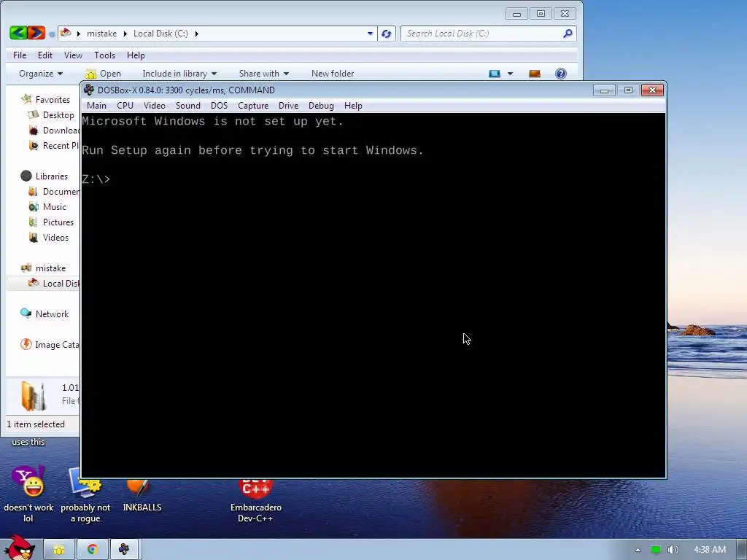The height and width of the screenshot is (560, 747).
Task: Click the DOSBox-X title bar icon
Action: [x=88, y=90]
